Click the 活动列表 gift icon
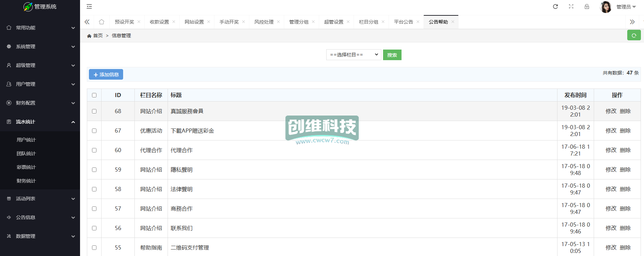This screenshot has height=256, width=644. (9, 199)
